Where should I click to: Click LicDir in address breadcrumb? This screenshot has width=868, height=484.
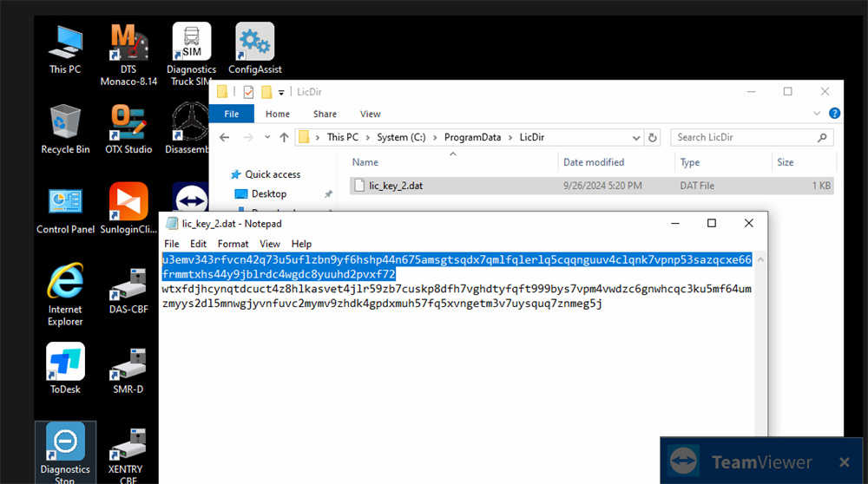532,137
